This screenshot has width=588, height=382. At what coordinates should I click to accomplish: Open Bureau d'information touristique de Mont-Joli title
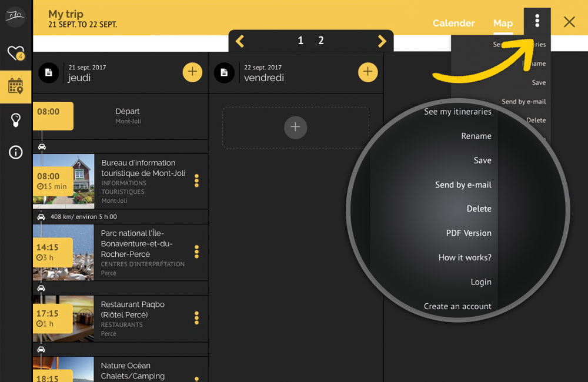[x=143, y=168]
